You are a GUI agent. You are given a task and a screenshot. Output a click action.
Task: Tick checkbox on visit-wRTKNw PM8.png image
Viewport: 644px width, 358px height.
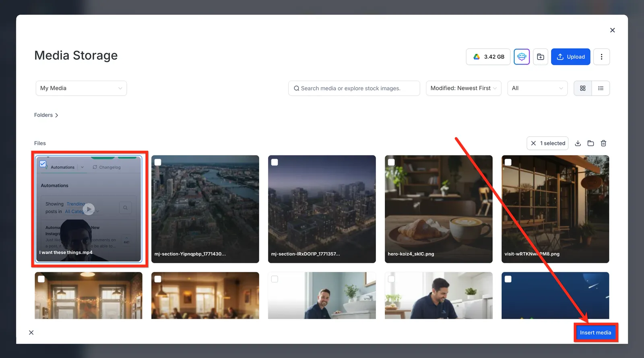click(x=508, y=162)
